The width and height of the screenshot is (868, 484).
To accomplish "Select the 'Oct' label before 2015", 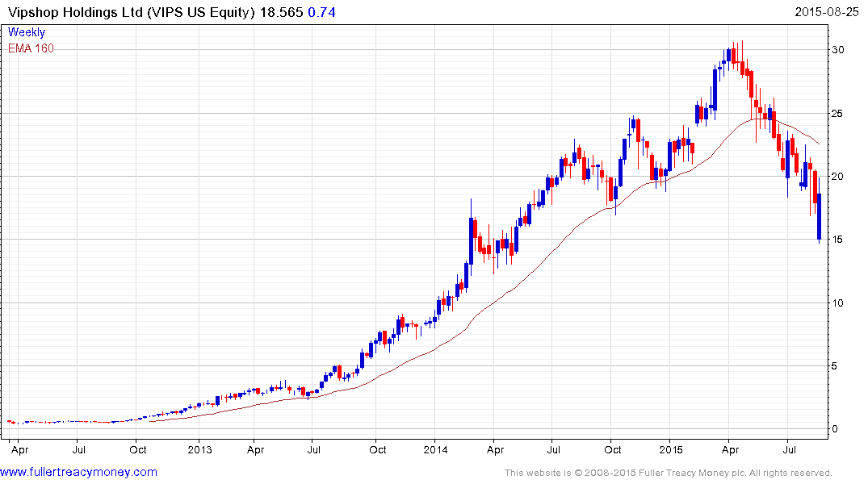I will [x=613, y=449].
